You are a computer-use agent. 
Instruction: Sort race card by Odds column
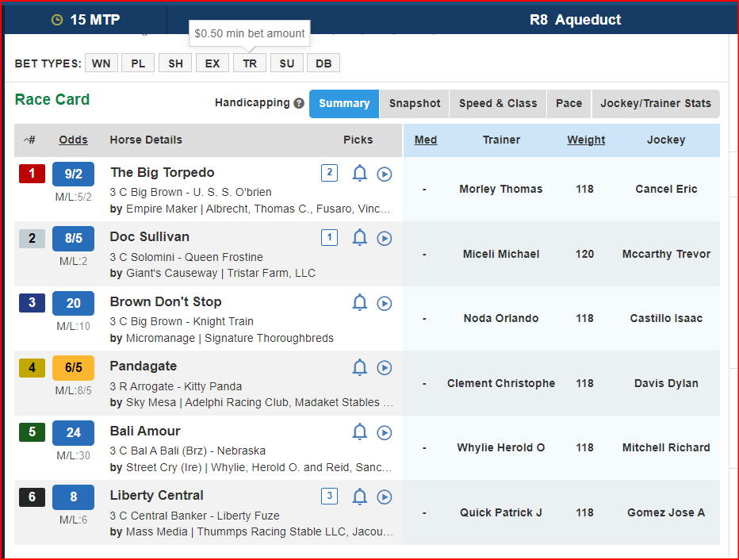(73, 140)
